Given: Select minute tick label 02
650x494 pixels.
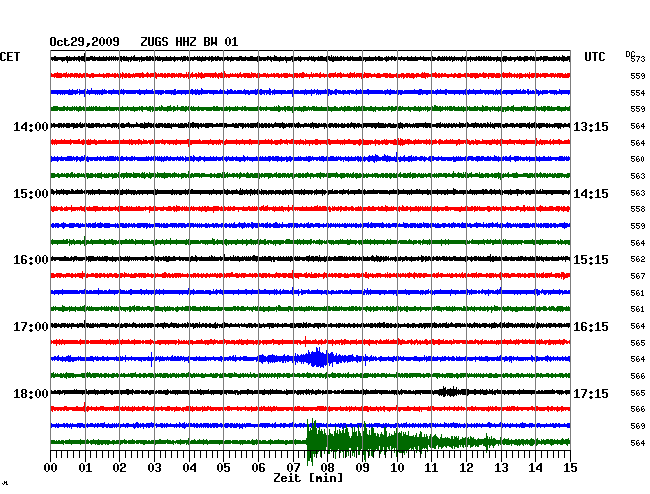Looking at the screenshot, I should 119,468.
